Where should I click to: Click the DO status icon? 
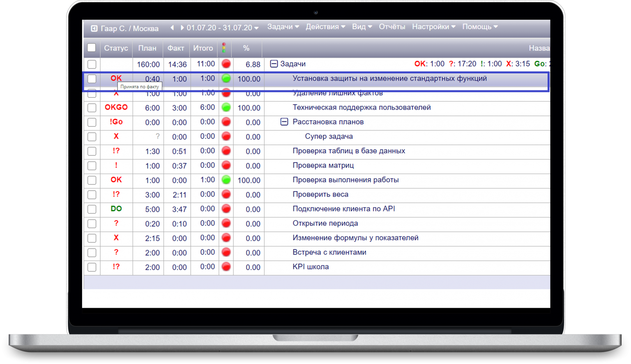pyautogui.click(x=116, y=209)
